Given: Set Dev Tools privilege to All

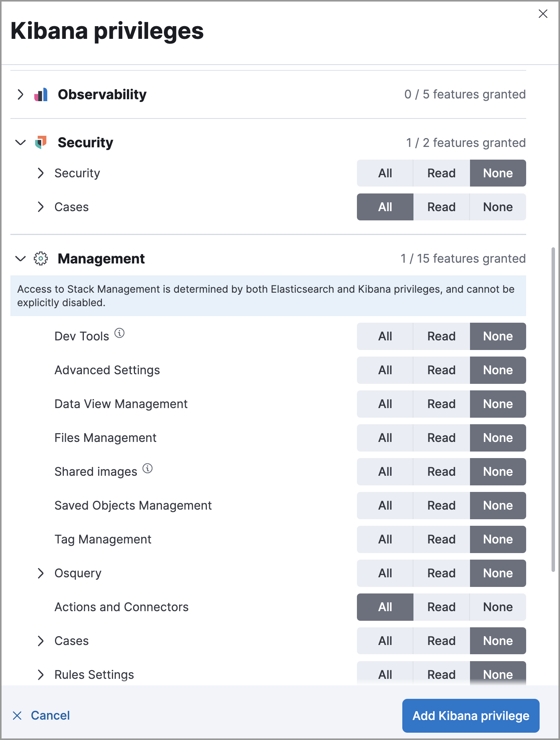Looking at the screenshot, I should [x=385, y=336].
